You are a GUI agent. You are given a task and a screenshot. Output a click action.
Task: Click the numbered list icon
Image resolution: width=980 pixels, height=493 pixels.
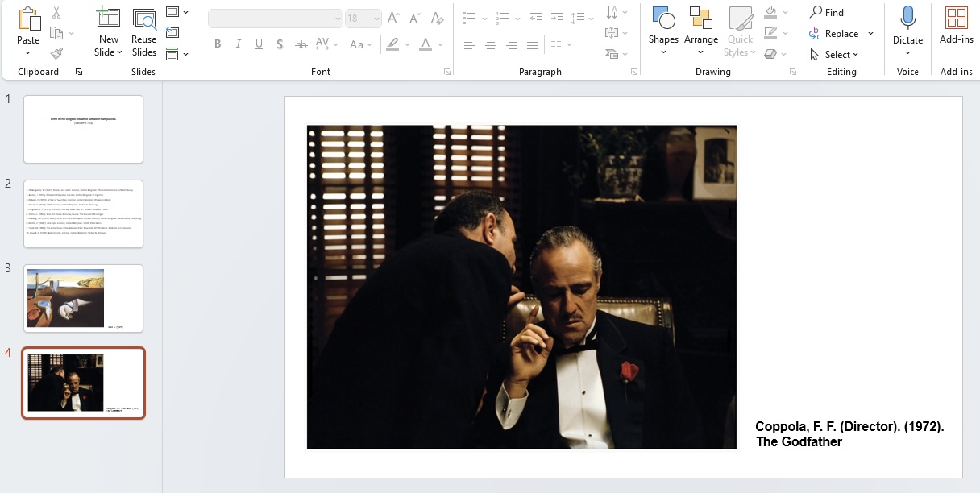pos(503,18)
